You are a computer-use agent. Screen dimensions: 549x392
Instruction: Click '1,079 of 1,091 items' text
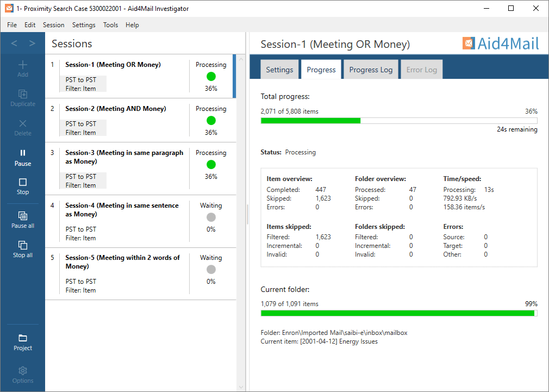point(290,304)
